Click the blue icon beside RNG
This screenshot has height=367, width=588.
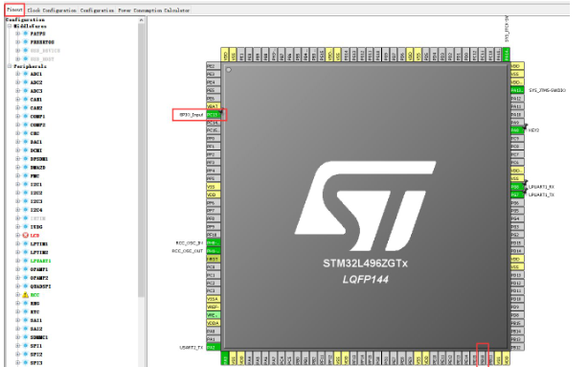point(26,303)
